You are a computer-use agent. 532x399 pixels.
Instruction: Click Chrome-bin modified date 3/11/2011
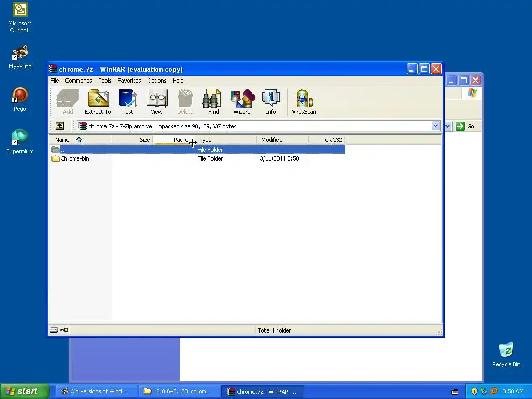pos(282,158)
